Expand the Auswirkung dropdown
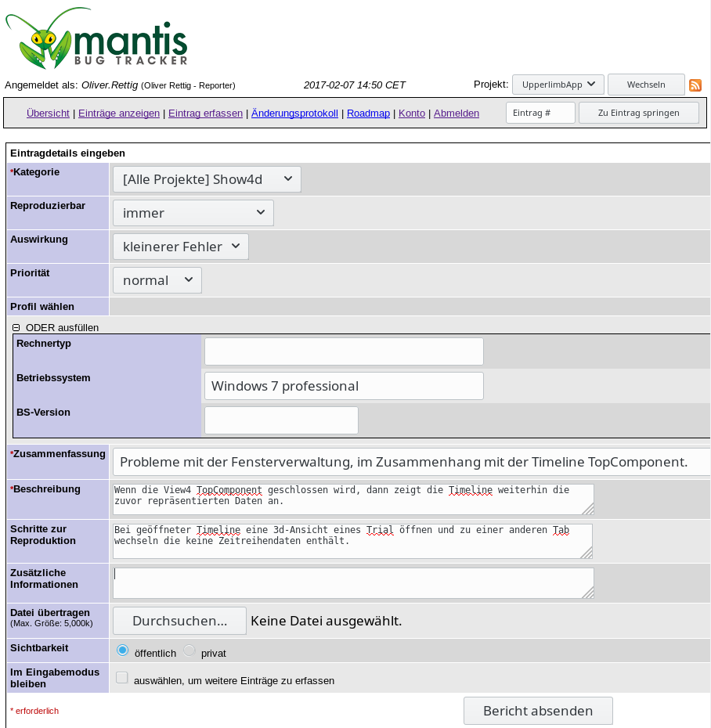This screenshot has width=711, height=728. pyautogui.click(x=181, y=247)
